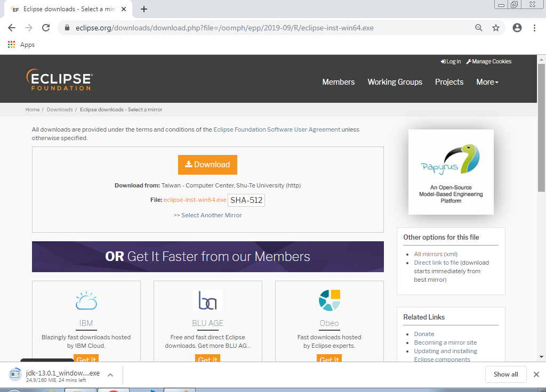546x392 pixels.
Task: Click the orange Download button
Action: pos(207,165)
